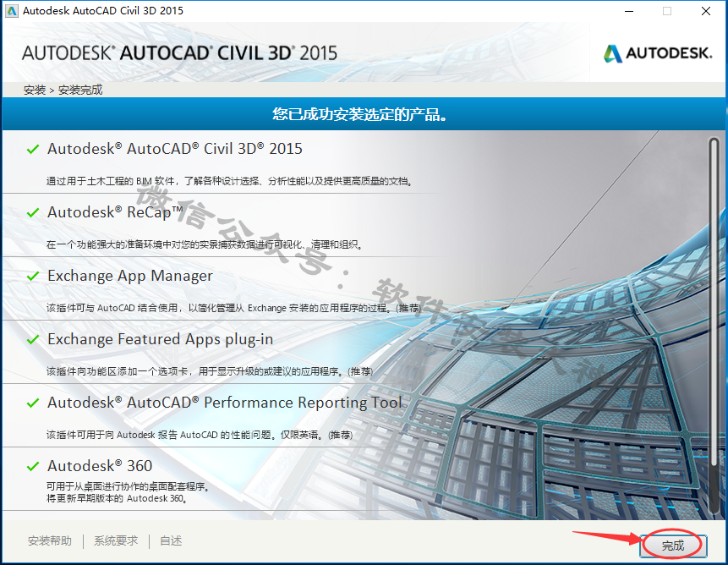Open the 自述 readme link

(x=171, y=540)
